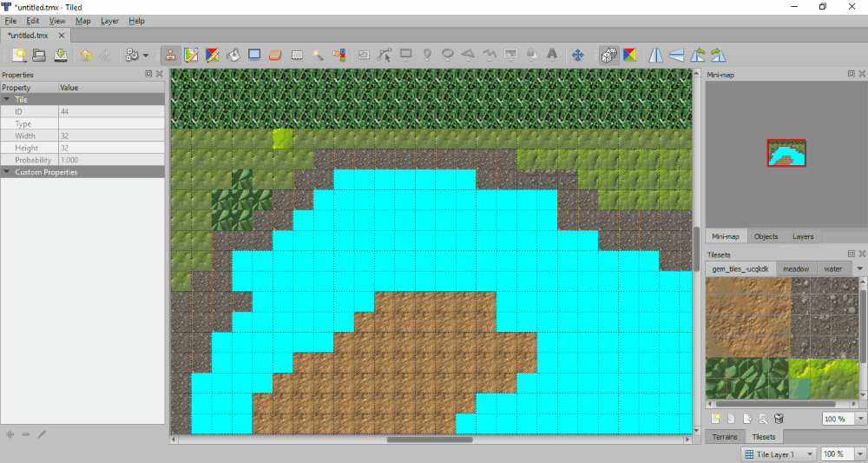Image resolution: width=868 pixels, height=463 pixels.
Task: Pick the Insert Template tool
Action: 531,55
